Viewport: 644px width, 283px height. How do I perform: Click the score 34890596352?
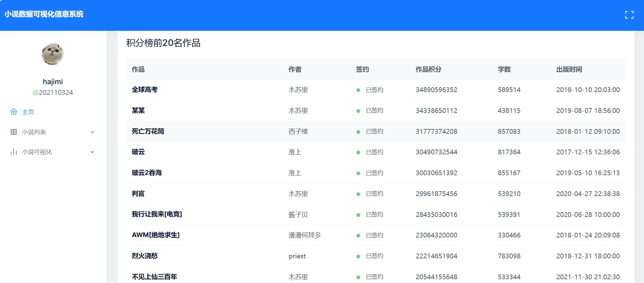click(x=436, y=90)
